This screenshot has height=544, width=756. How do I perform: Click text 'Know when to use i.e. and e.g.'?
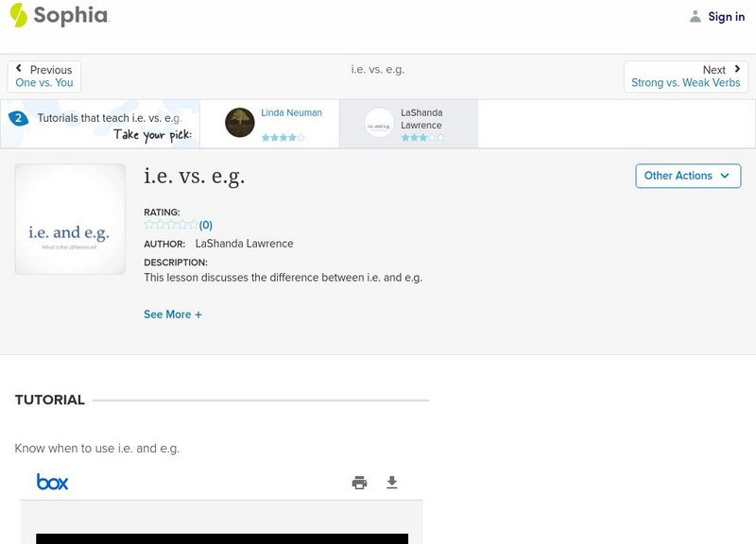point(97,449)
